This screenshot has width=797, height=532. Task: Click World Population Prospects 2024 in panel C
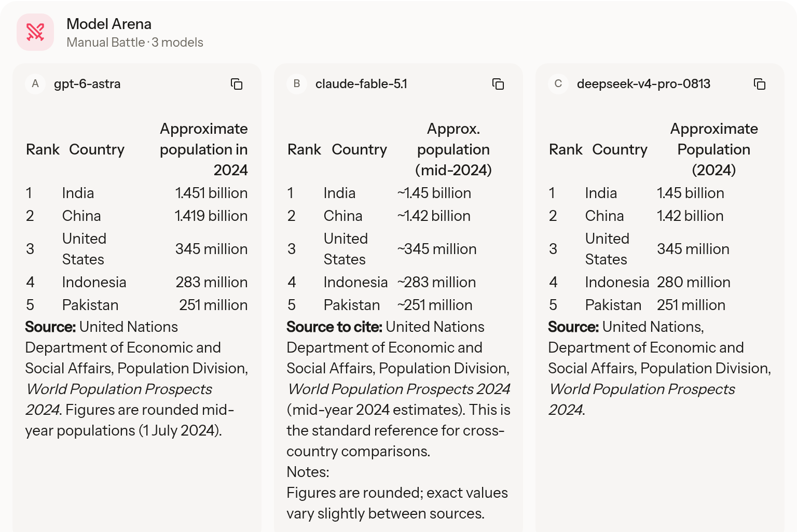[642, 399]
